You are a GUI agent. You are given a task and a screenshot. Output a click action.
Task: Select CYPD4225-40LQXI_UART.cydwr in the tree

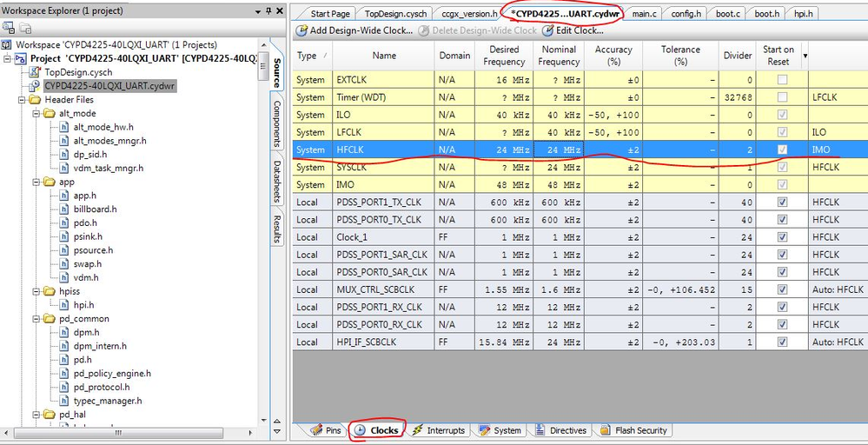(110, 86)
